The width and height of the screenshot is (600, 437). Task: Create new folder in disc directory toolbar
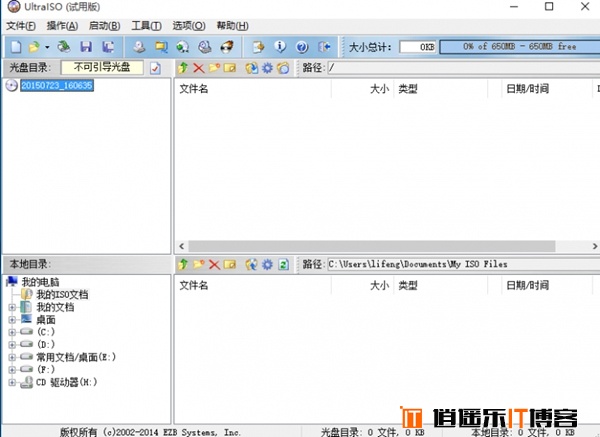point(214,68)
